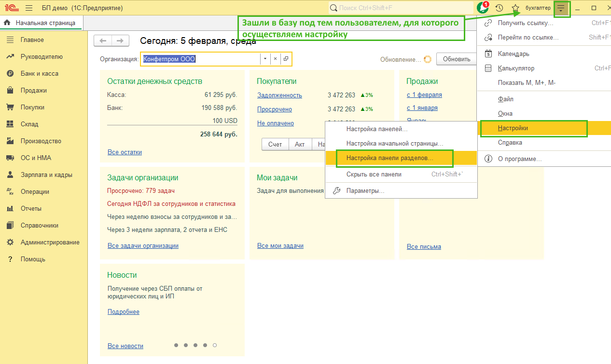This screenshot has height=364, width=611.
Task: Open organization record via open-form icon
Action: coord(286,59)
